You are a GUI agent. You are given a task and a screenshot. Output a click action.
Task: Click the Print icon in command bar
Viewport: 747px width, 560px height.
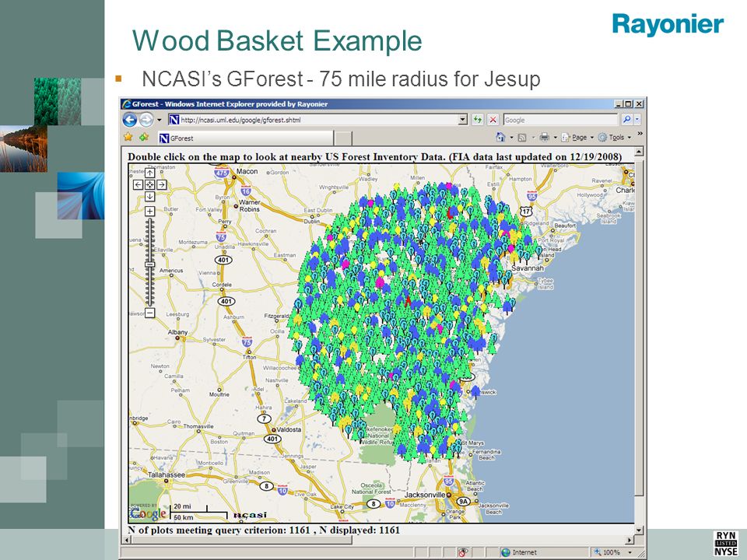(x=544, y=138)
